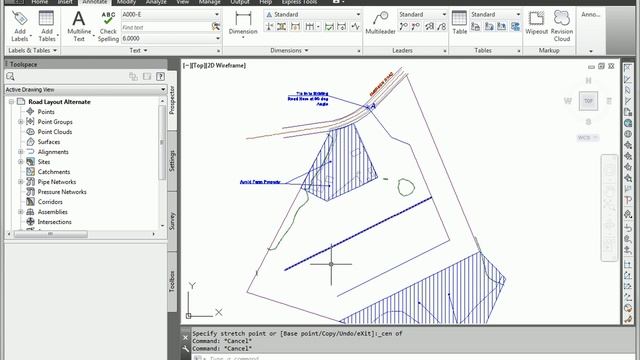Viewport: 640px width, 360px height.
Task: Select the Wipeout tool
Action: (536, 23)
